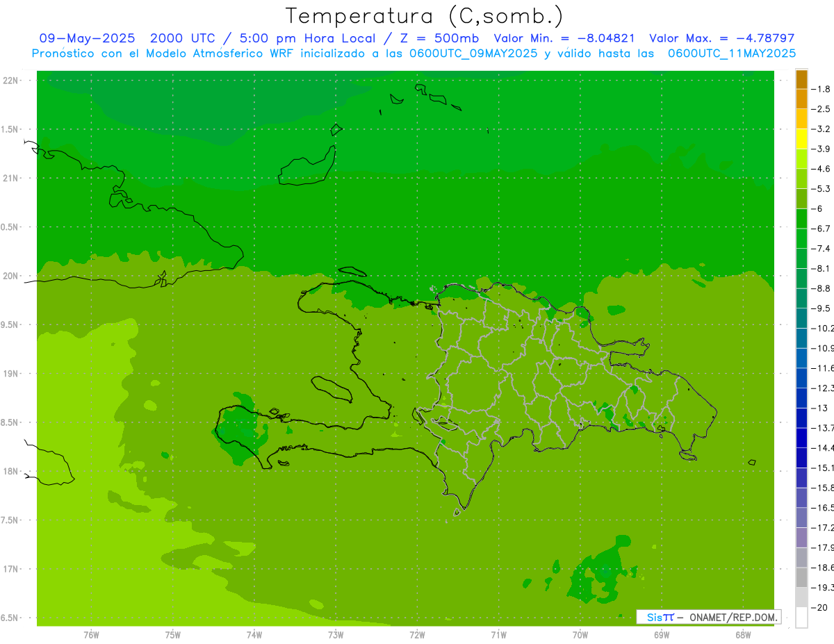Viewport: 834px width, 644px height.
Task: Click the "18N" latitude label
Action: click(x=10, y=471)
